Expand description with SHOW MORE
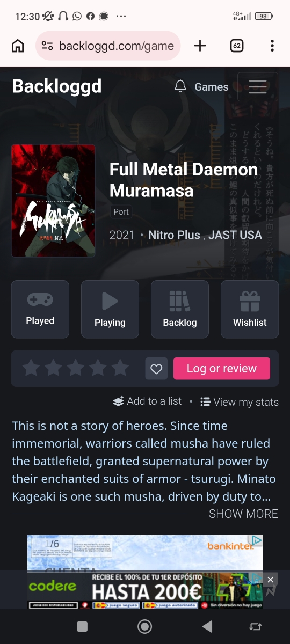The height and width of the screenshot is (644, 290). pos(243,514)
